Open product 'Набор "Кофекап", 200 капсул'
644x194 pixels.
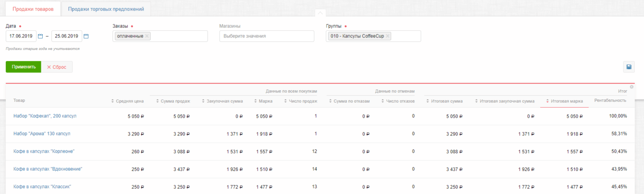[x=45, y=116]
